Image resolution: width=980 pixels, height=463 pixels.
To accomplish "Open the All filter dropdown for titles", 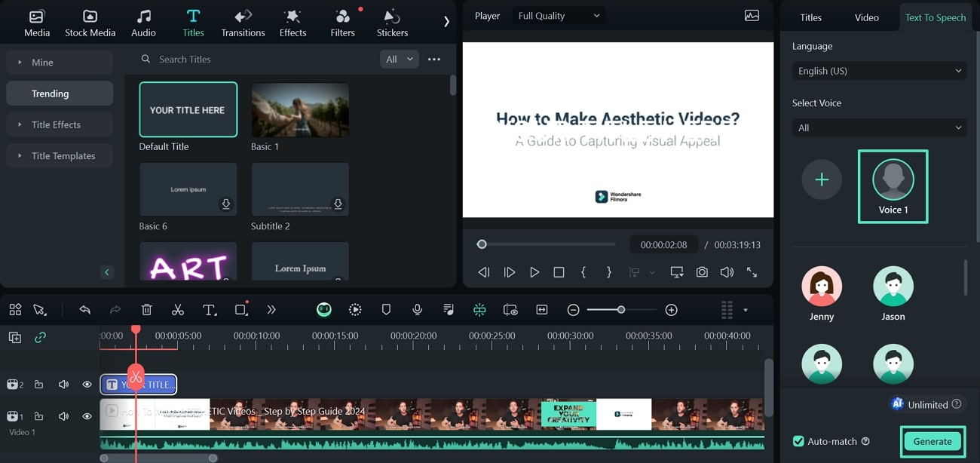I will tap(399, 59).
